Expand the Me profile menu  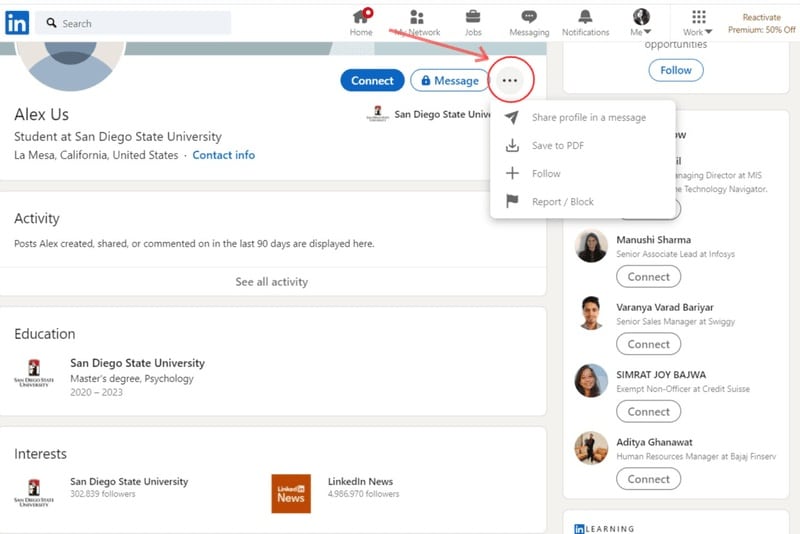[x=641, y=23]
